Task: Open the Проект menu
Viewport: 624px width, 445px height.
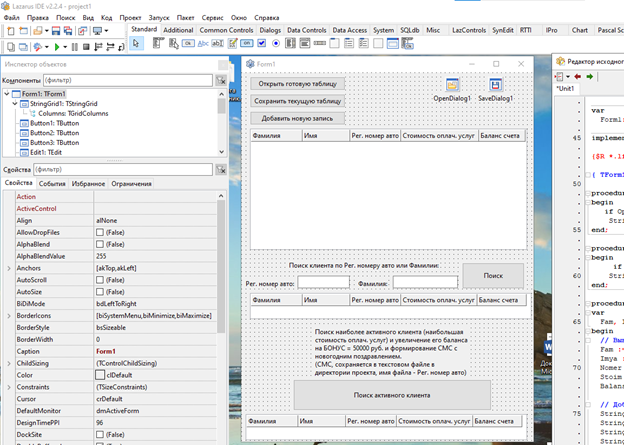Action: [129, 18]
